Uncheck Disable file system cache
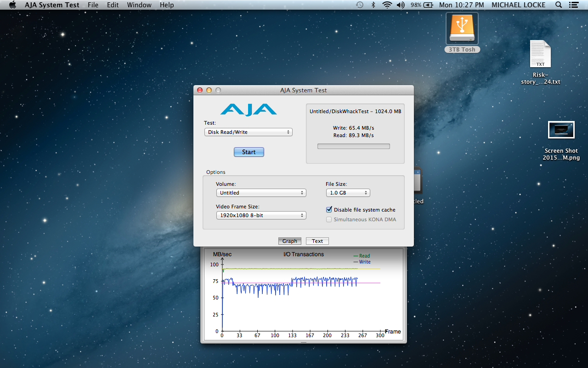This screenshot has height=368, width=588. pos(329,209)
